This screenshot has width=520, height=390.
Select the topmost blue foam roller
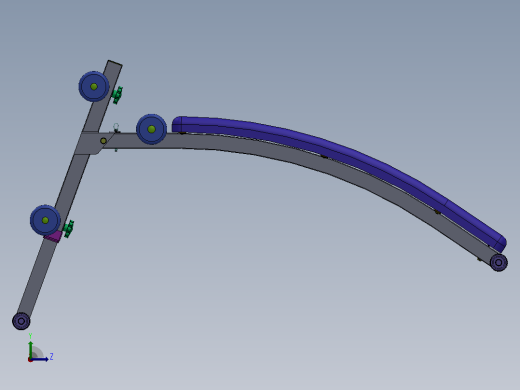pos(94,86)
